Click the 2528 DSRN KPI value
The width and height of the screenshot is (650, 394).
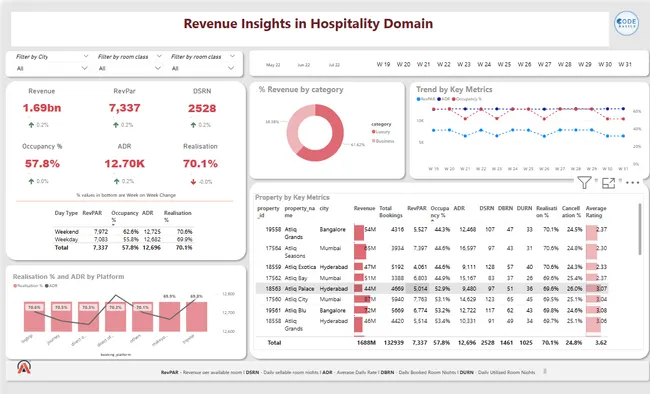point(202,109)
